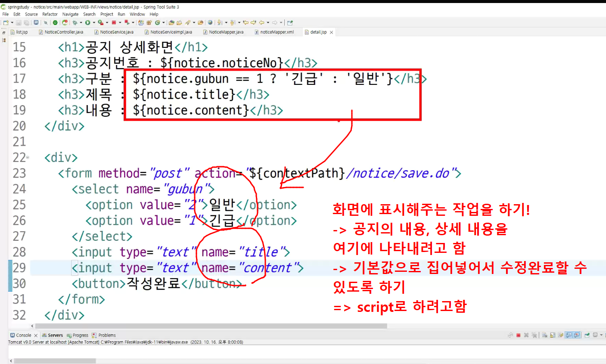Open the Debug button dropdown arrow
606x364 pixels.
[x=81, y=22]
